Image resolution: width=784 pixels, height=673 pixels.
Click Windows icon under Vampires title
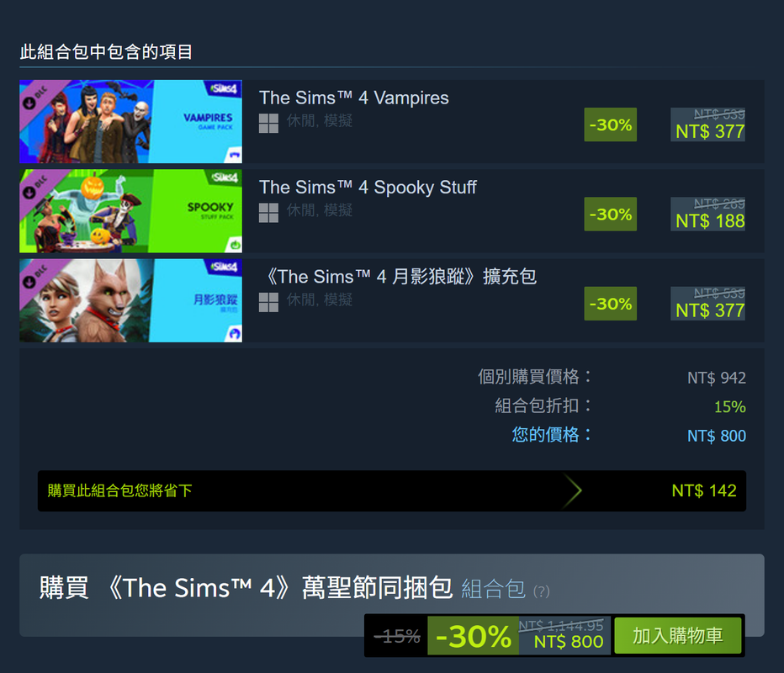coord(268,123)
